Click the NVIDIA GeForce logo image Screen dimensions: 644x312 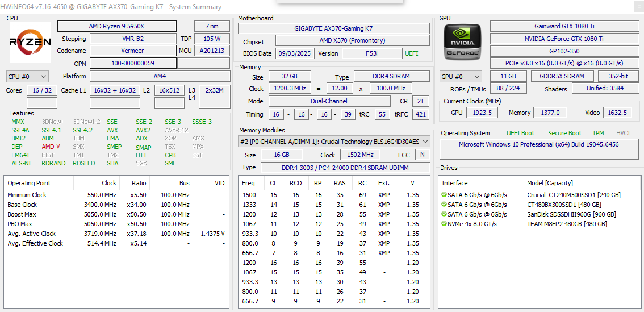[x=463, y=43]
